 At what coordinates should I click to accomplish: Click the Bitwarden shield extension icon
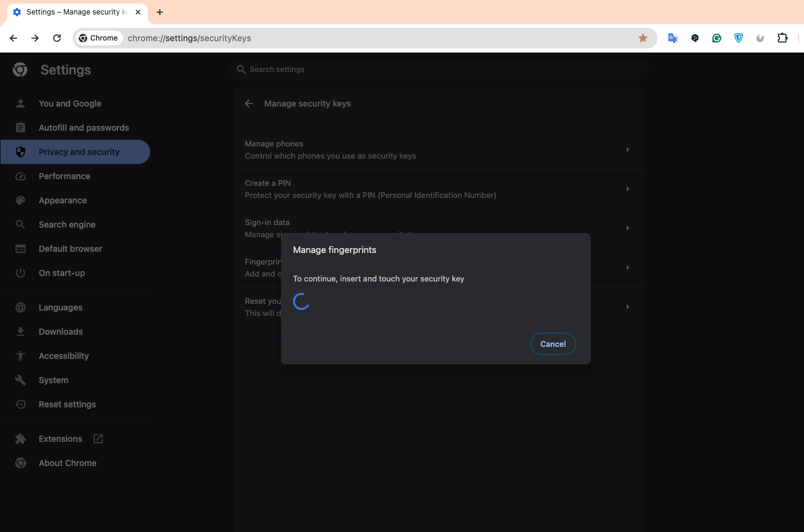(x=739, y=38)
